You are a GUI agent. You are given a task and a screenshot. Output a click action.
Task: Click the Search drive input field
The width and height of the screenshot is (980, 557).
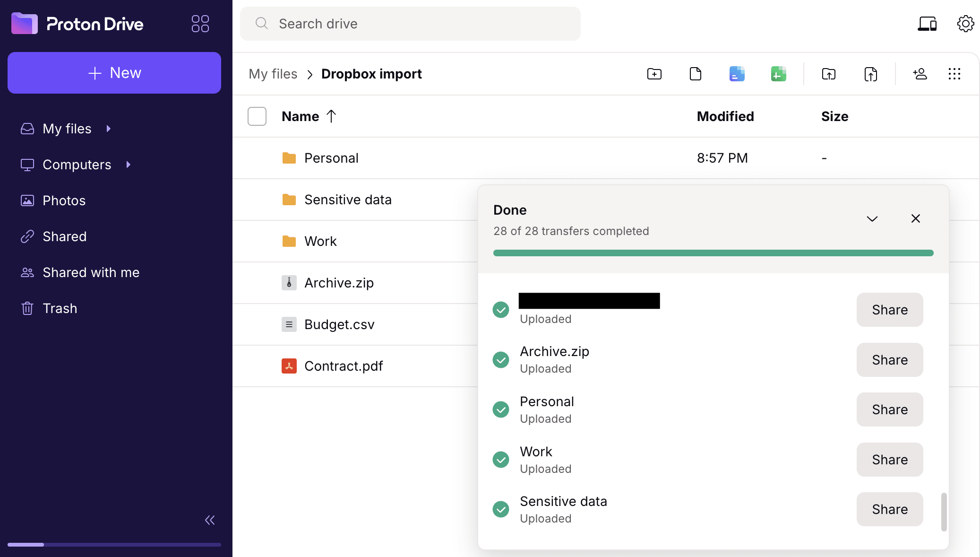[410, 23]
